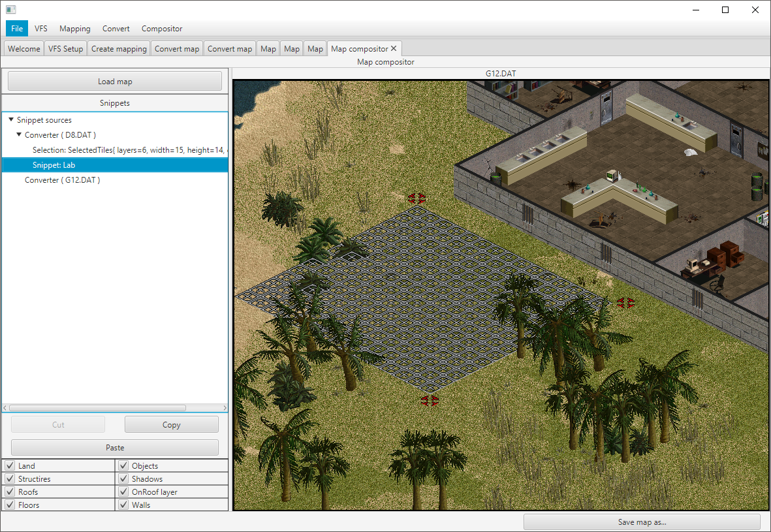
Task: Click the Save map as... button
Action: pyautogui.click(x=642, y=522)
